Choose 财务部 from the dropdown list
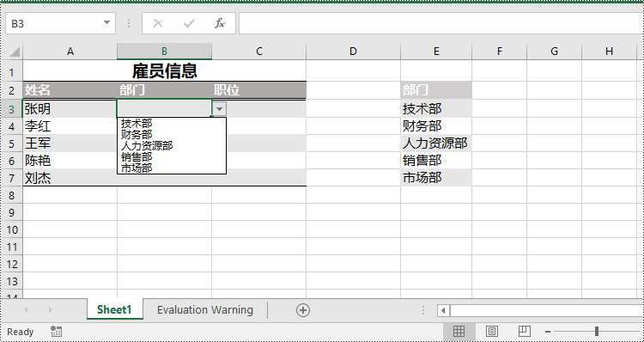The image size is (644, 342). (172, 134)
